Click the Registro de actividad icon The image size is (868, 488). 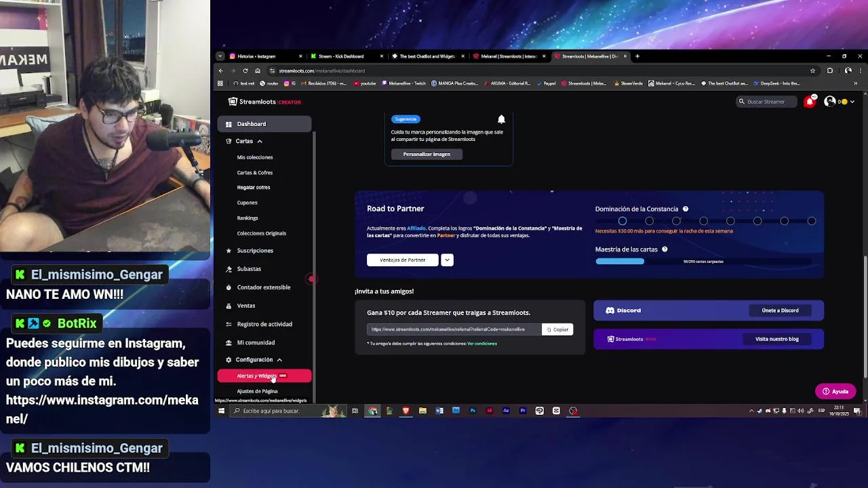pyautogui.click(x=229, y=324)
